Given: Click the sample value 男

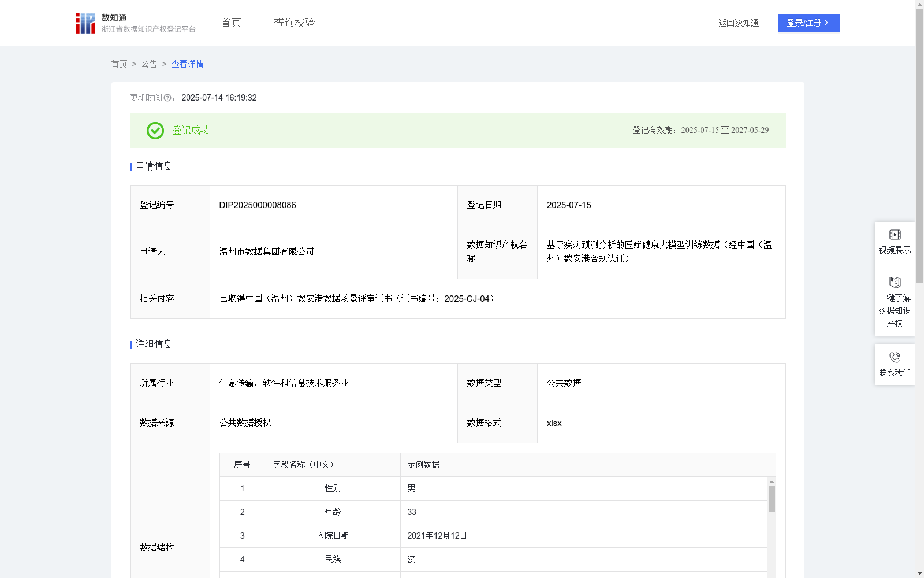Looking at the screenshot, I should click(411, 488).
